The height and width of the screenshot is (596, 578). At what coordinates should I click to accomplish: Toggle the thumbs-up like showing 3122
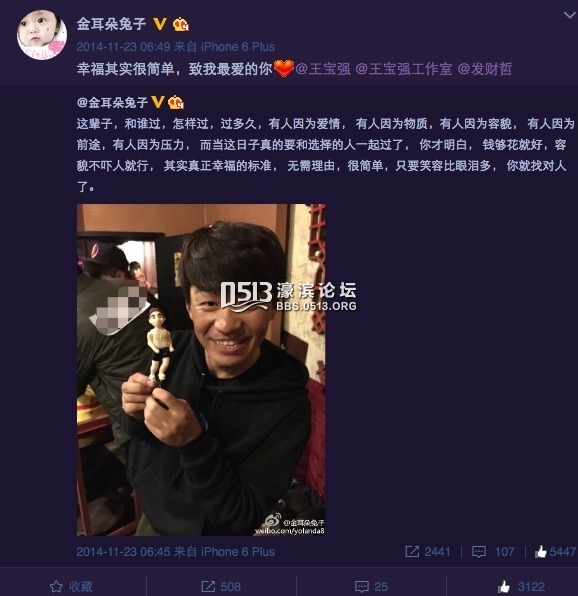coord(521,586)
